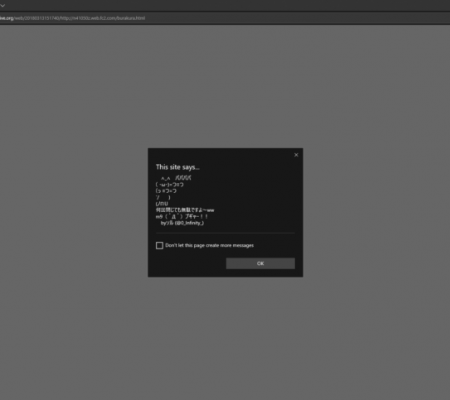This screenshot has height=400, width=450.
Task: Click the m9 emoticon line in message
Action: tap(182, 216)
